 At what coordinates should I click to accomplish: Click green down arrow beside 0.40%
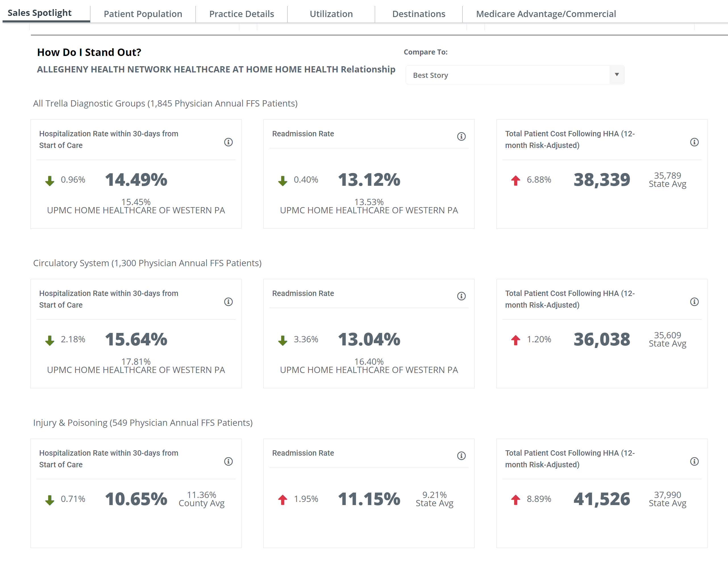click(283, 181)
